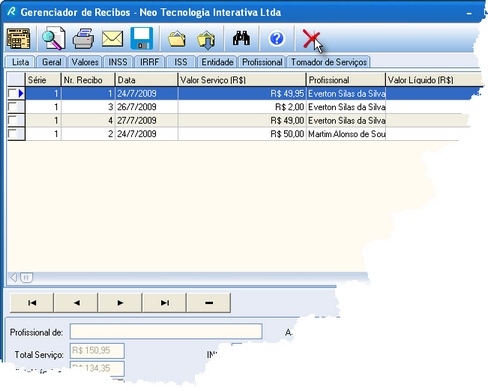This screenshot has height=391, width=488.
Task: Check the box for receipt number 3
Action: coord(12,107)
